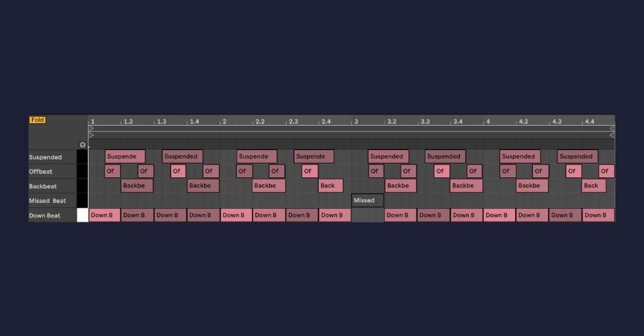Click ruler marker 1
644x336 pixels.
click(93, 122)
